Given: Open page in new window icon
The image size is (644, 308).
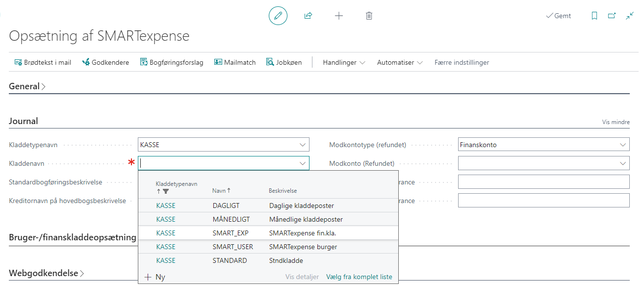Looking at the screenshot, I should click(x=612, y=16).
